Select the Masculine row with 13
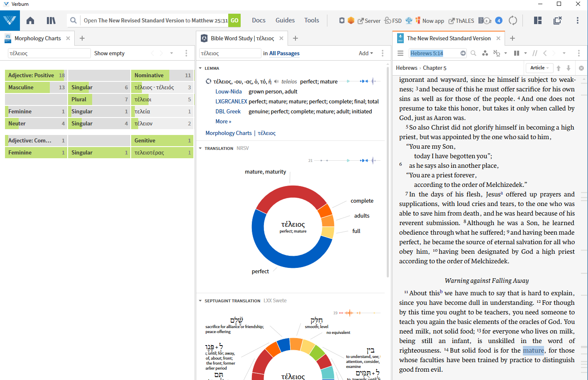The width and height of the screenshot is (588, 380). pyautogui.click(x=36, y=87)
